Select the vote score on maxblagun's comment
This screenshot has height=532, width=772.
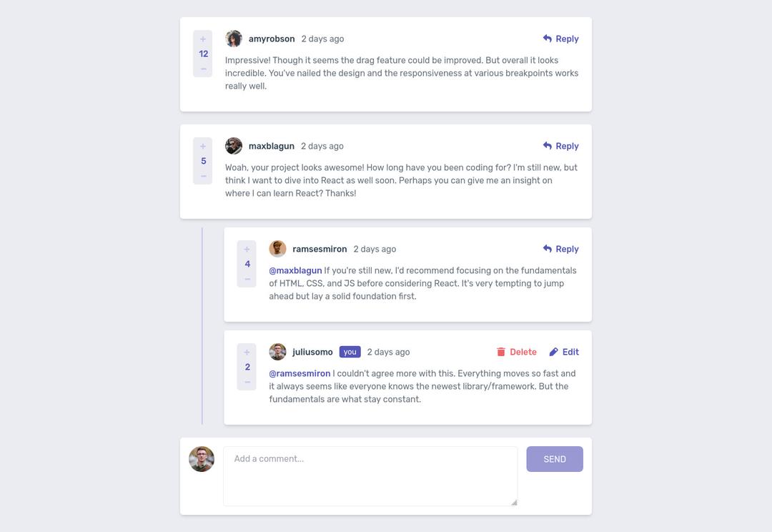(x=202, y=160)
